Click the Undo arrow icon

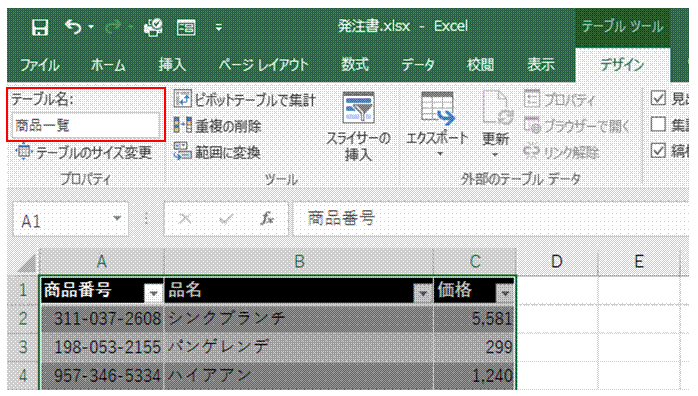click(x=73, y=27)
